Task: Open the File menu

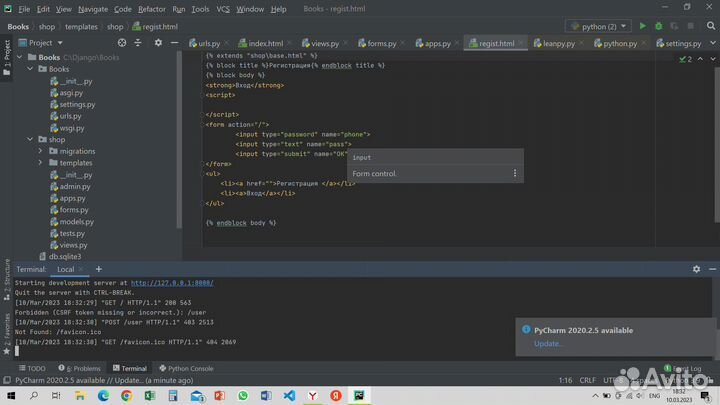Action: coord(24,9)
